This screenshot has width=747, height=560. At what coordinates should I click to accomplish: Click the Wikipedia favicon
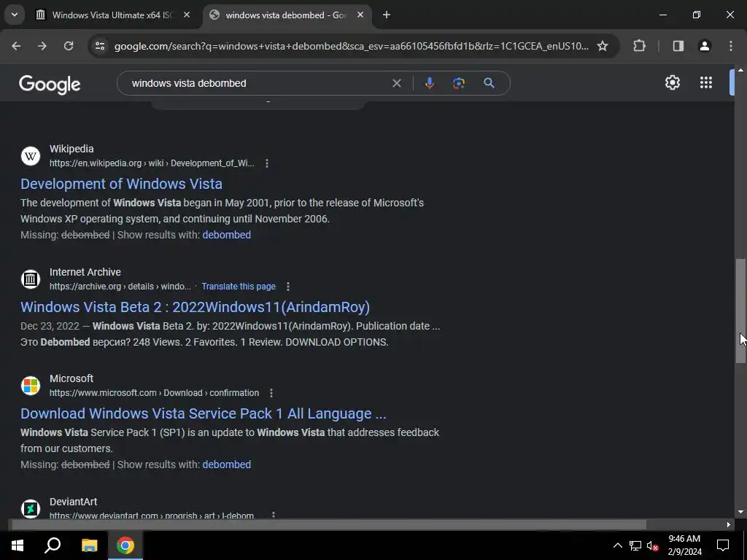coord(31,156)
